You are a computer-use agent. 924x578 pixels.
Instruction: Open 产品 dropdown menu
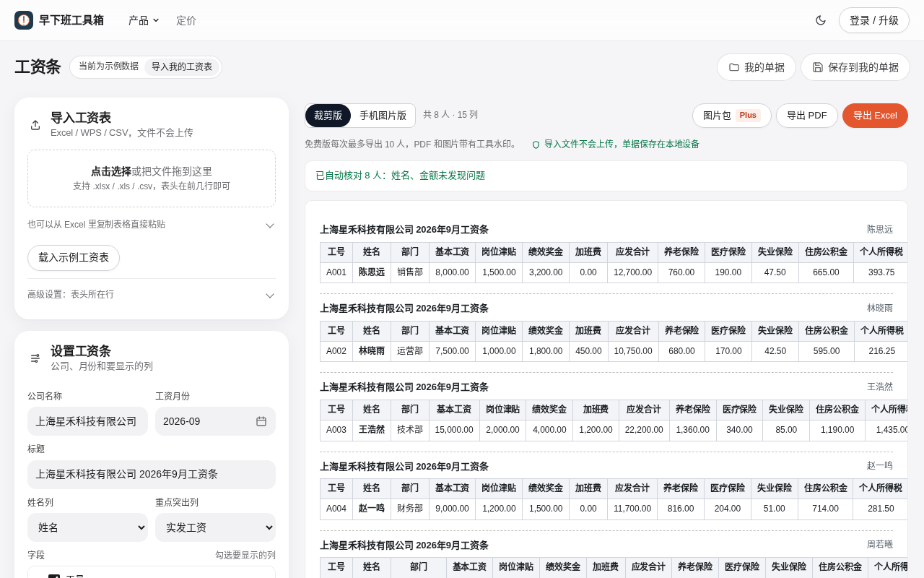[144, 20]
